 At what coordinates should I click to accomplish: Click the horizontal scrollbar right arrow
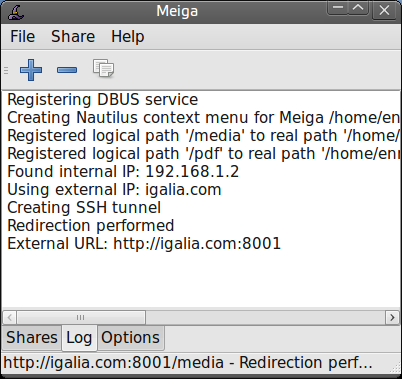click(x=392, y=317)
